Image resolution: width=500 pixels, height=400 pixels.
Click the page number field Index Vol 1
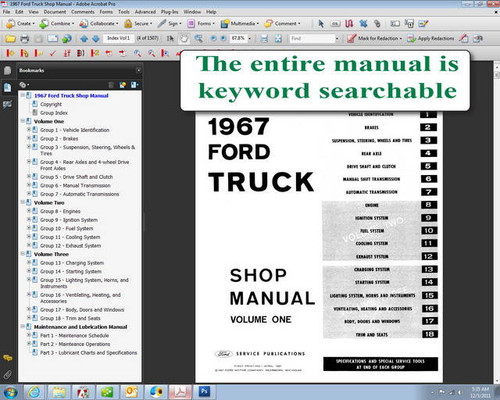[118, 38]
